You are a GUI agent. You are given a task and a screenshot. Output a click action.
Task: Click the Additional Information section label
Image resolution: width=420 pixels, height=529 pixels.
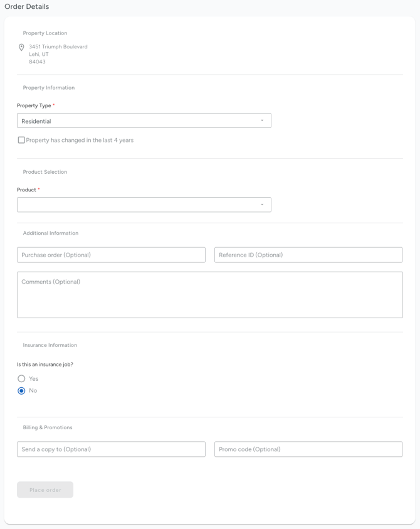[51, 233]
